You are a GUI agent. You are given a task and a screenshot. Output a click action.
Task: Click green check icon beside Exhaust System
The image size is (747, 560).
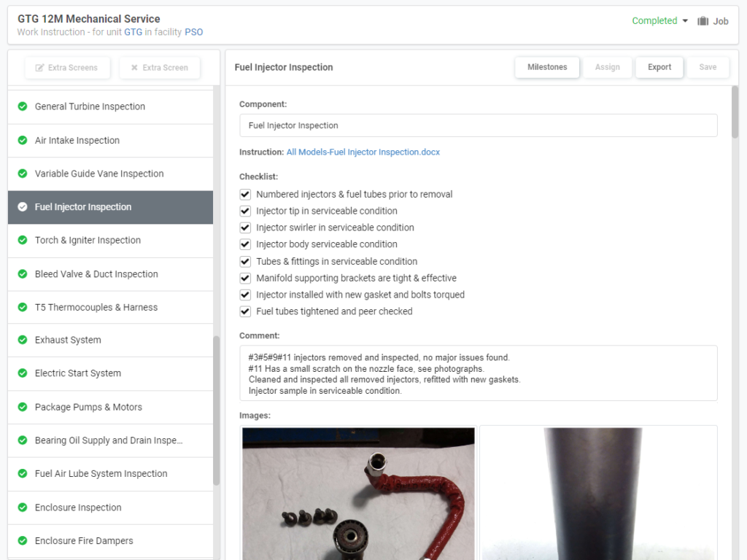23,340
